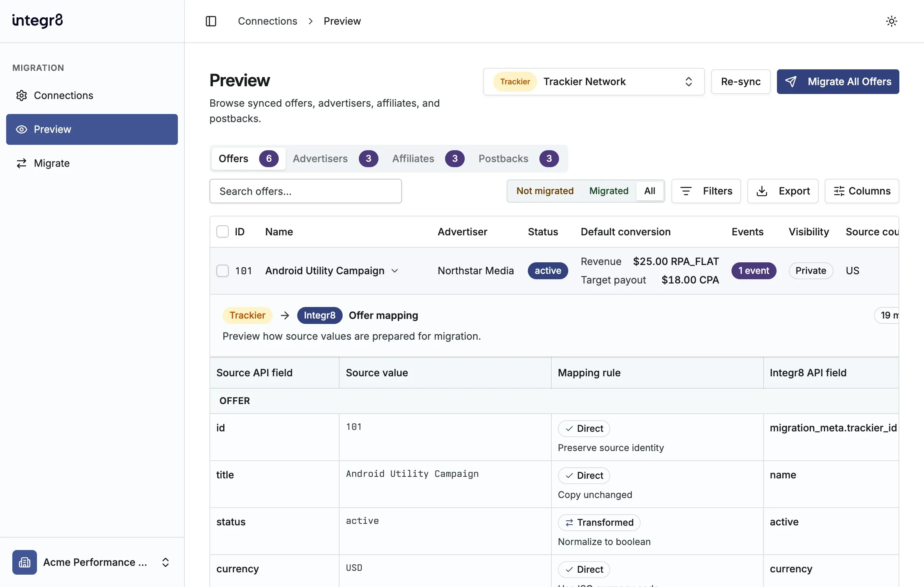
Task: Click the Connections breadcrumb link
Action: 268,21
